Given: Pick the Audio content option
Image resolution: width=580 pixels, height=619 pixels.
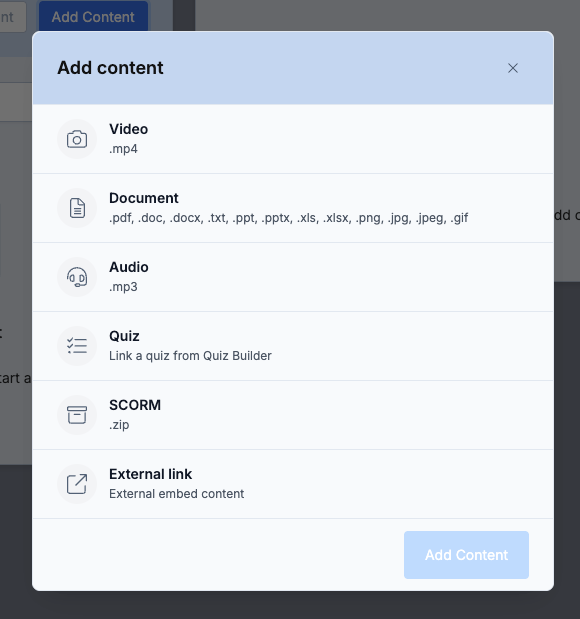Looking at the screenshot, I should click(293, 277).
